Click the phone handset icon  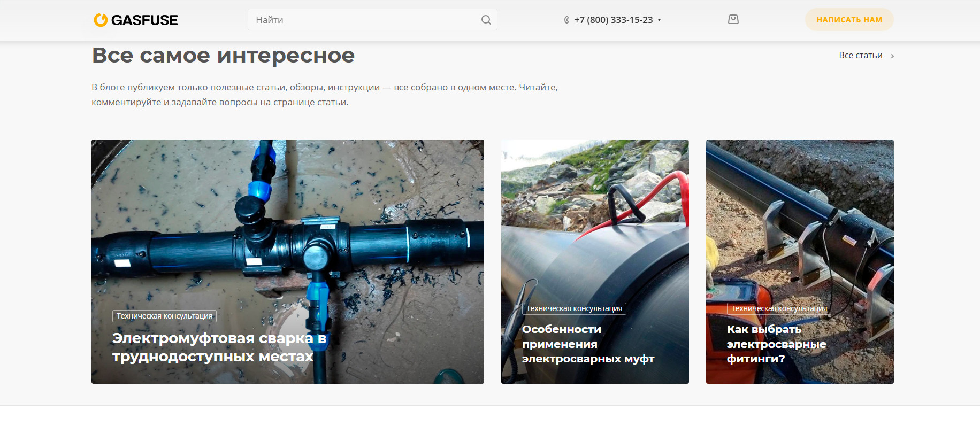tap(566, 20)
